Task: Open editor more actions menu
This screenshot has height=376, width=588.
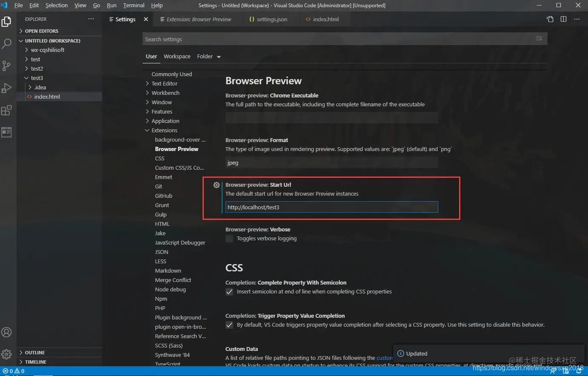Action: point(577,19)
